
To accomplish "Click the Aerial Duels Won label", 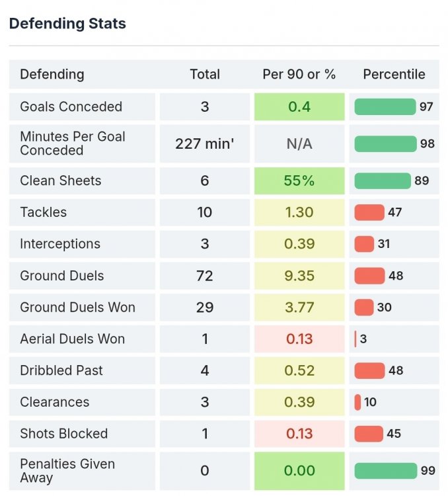I will pos(72,339).
